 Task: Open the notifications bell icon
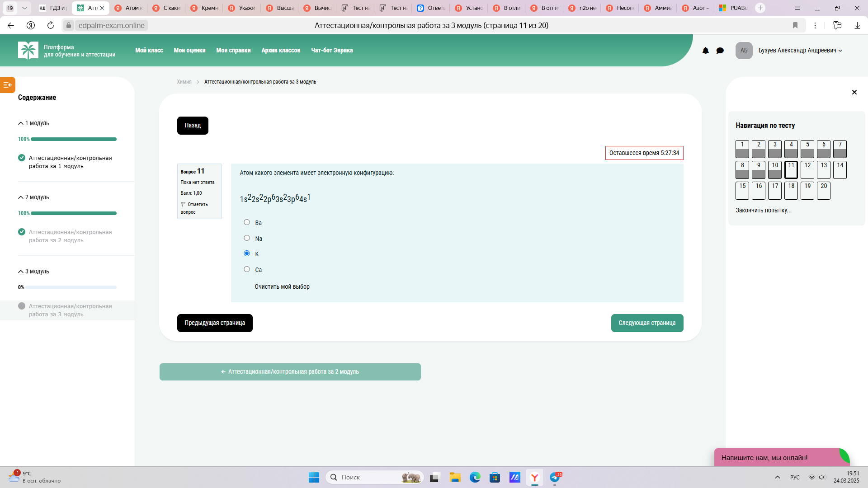tap(705, 51)
